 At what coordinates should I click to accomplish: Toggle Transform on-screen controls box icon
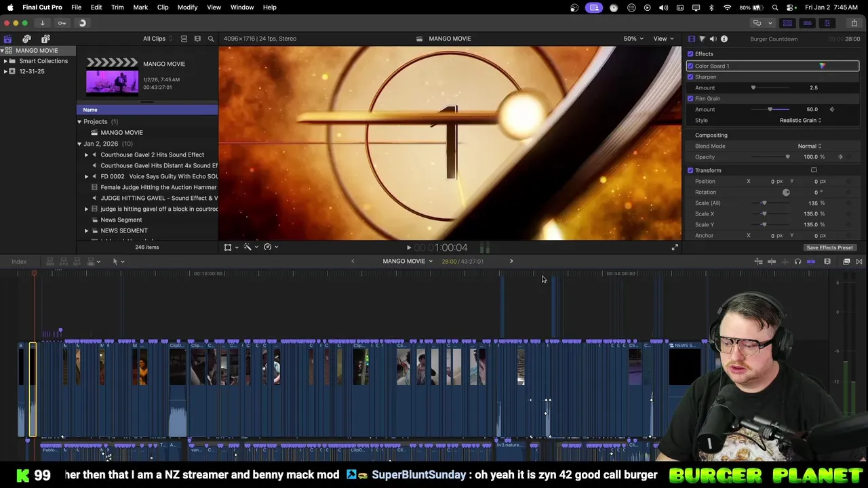pos(814,170)
